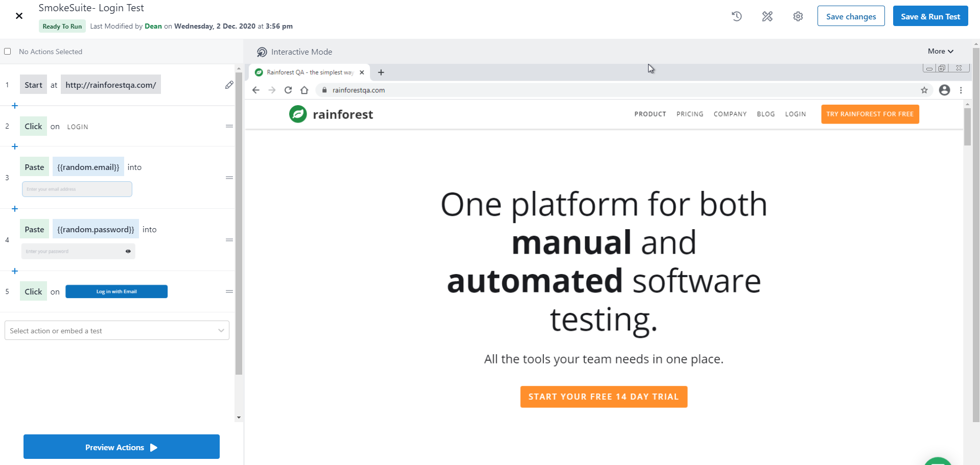Viewport: 980px width, 465px height.
Task: Click the plus icon below step 1
Action: [x=15, y=106]
